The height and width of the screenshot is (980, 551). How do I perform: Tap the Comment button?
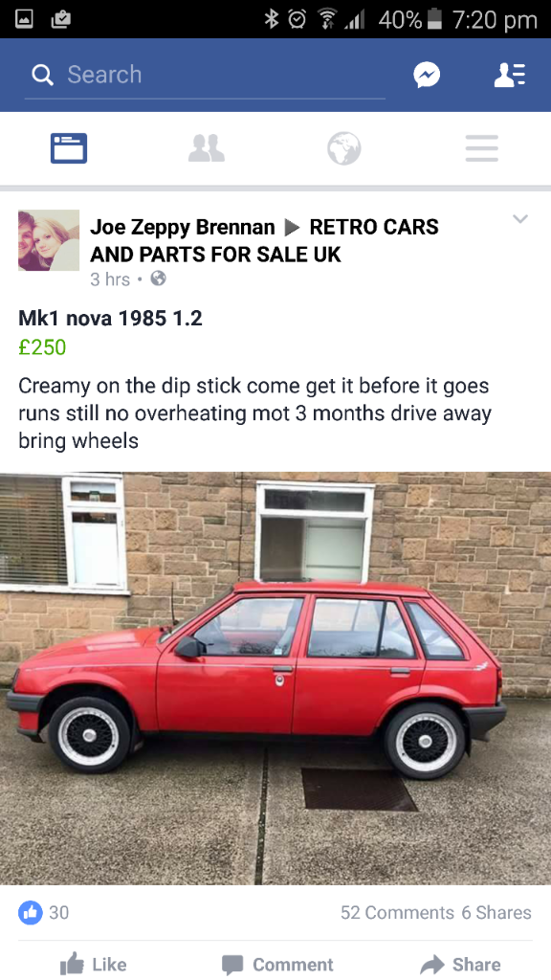278,965
